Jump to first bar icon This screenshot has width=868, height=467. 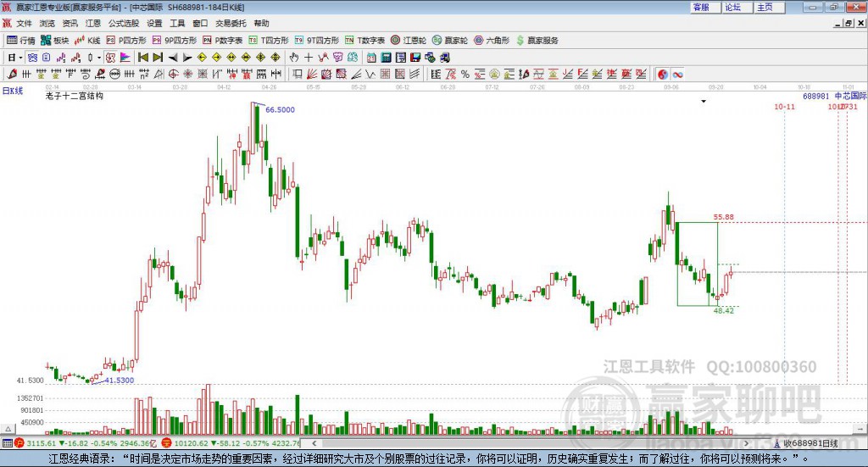point(142,57)
